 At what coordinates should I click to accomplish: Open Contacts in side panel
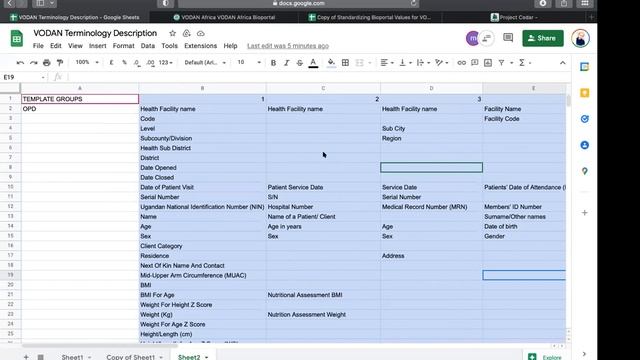tap(584, 145)
